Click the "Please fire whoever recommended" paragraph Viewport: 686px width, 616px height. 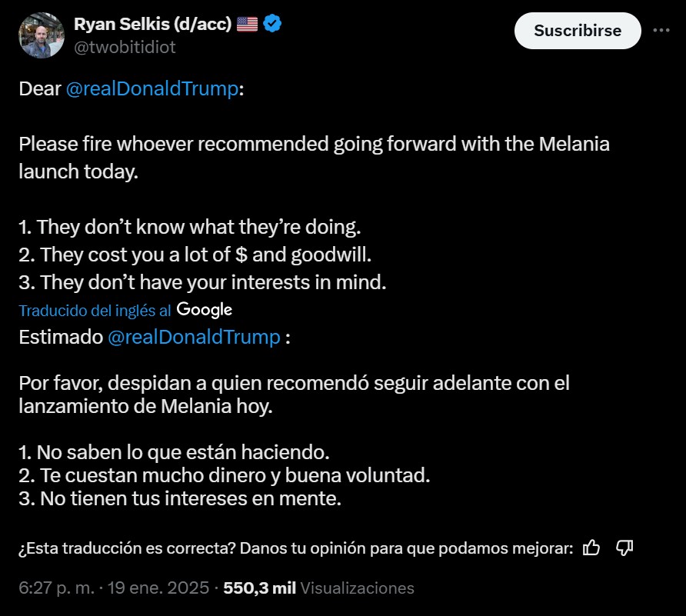[x=314, y=158]
